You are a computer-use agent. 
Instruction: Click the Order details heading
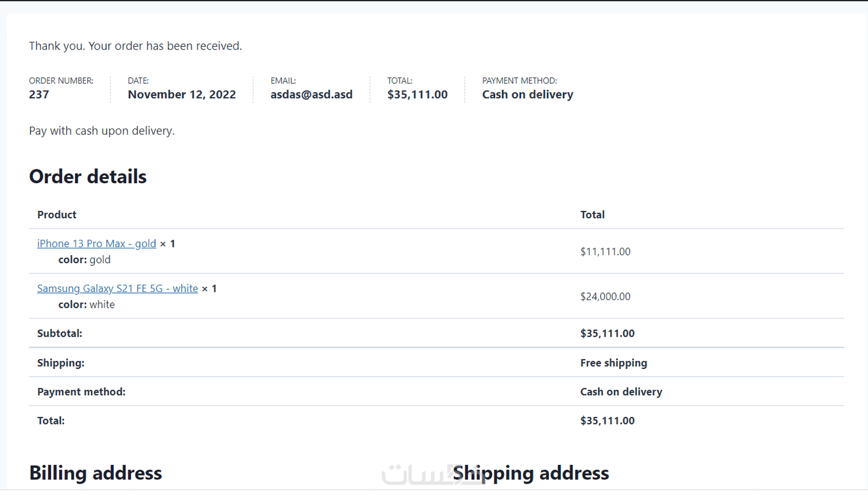[x=88, y=177]
